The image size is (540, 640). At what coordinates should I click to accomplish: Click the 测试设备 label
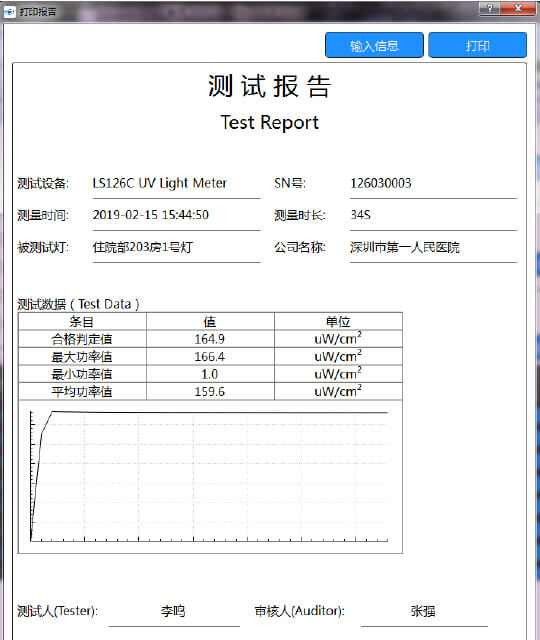tap(43, 183)
